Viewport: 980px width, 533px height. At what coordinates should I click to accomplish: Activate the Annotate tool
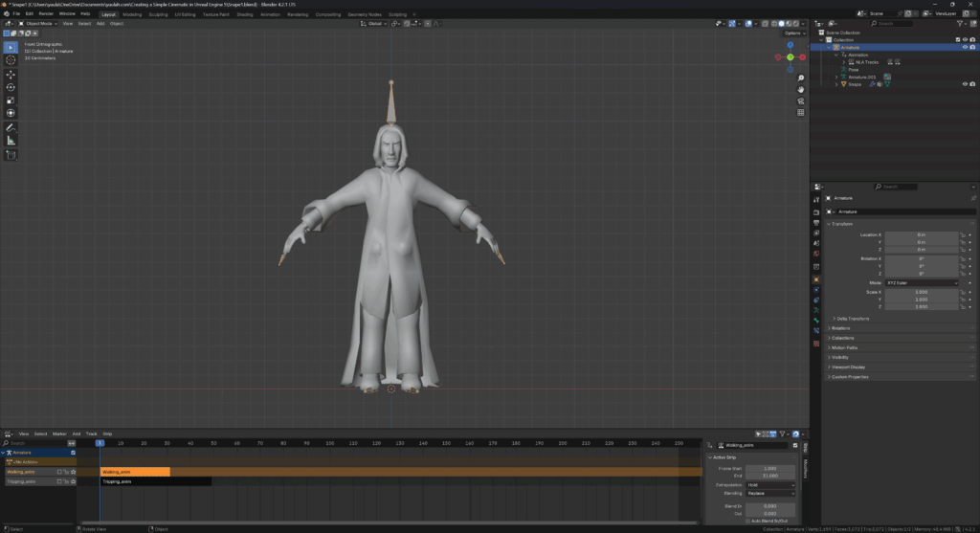(11, 127)
